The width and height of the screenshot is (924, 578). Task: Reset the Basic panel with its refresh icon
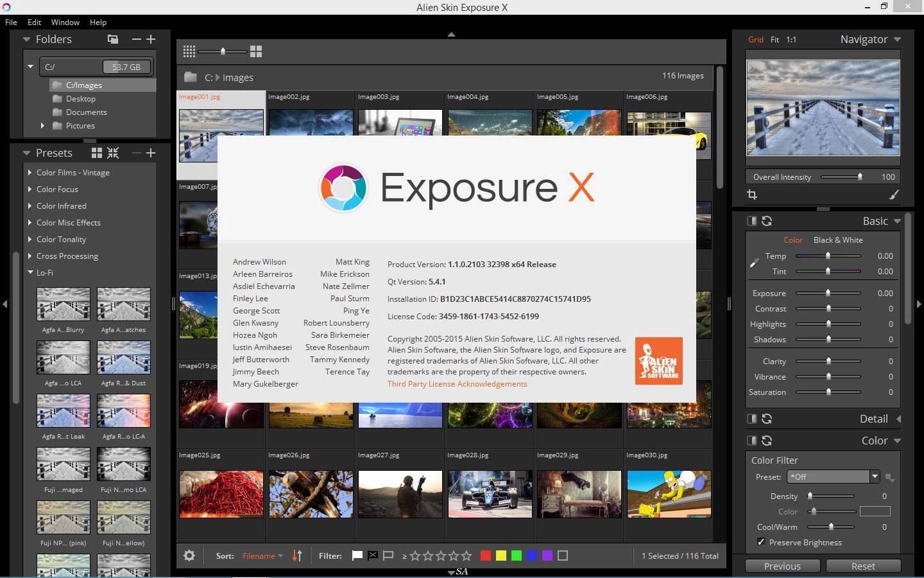(767, 221)
